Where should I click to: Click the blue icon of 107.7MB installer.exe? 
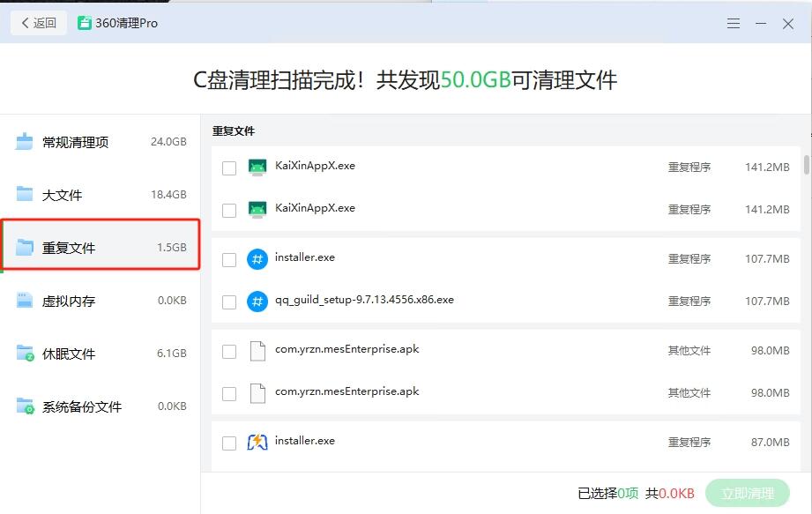pos(257,259)
